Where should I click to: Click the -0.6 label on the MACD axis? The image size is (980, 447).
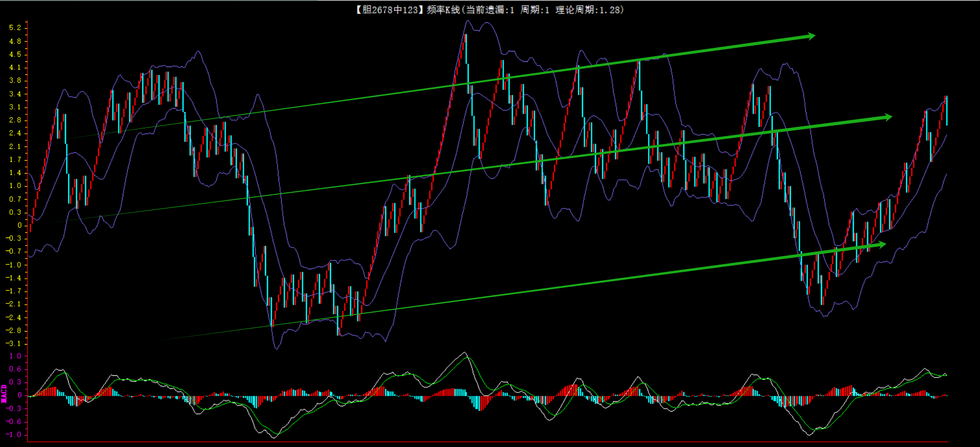point(14,422)
